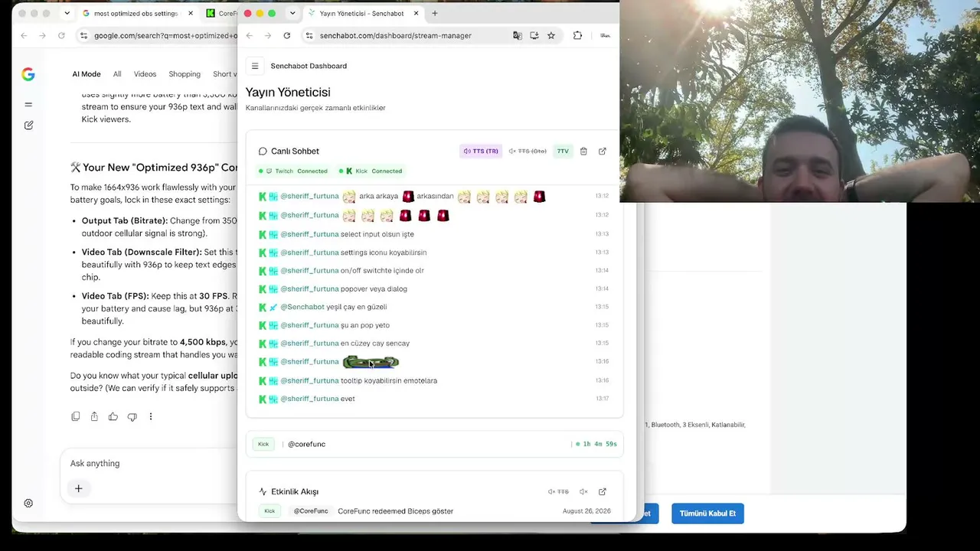Click the Google search URL in address bar
980x551 pixels.
[x=165, y=35]
